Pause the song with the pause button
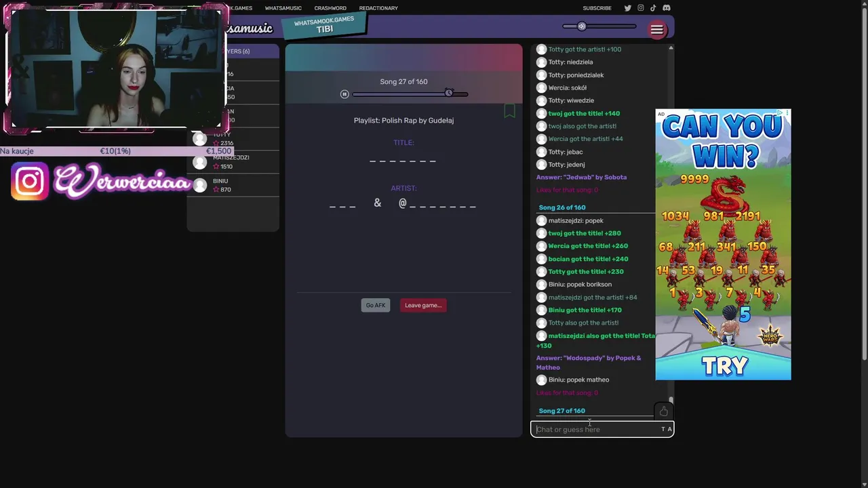Screen dimensions: 868x488 coord(344,94)
